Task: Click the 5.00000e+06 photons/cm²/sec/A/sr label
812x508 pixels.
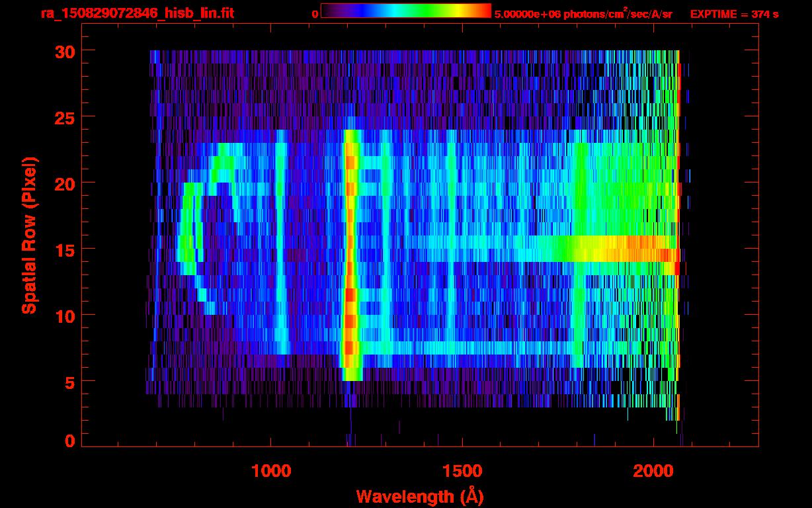Action: 583,13
